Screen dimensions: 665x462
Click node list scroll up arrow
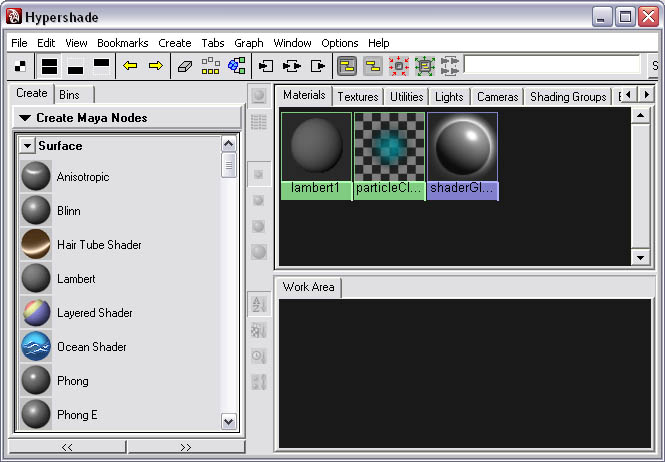pos(229,144)
